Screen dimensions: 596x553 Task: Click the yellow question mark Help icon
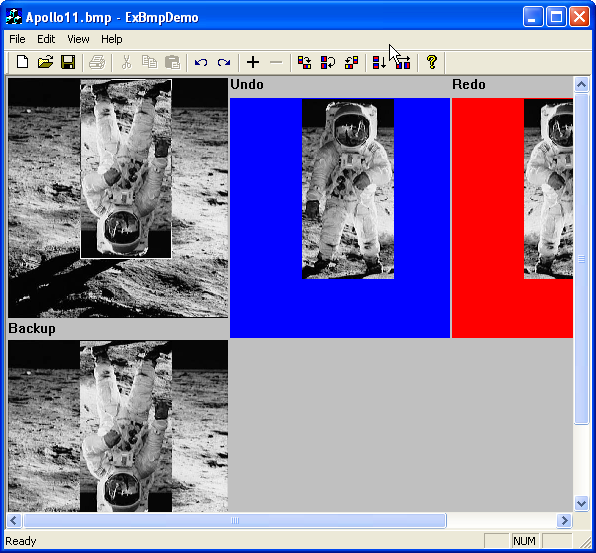[x=432, y=62]
